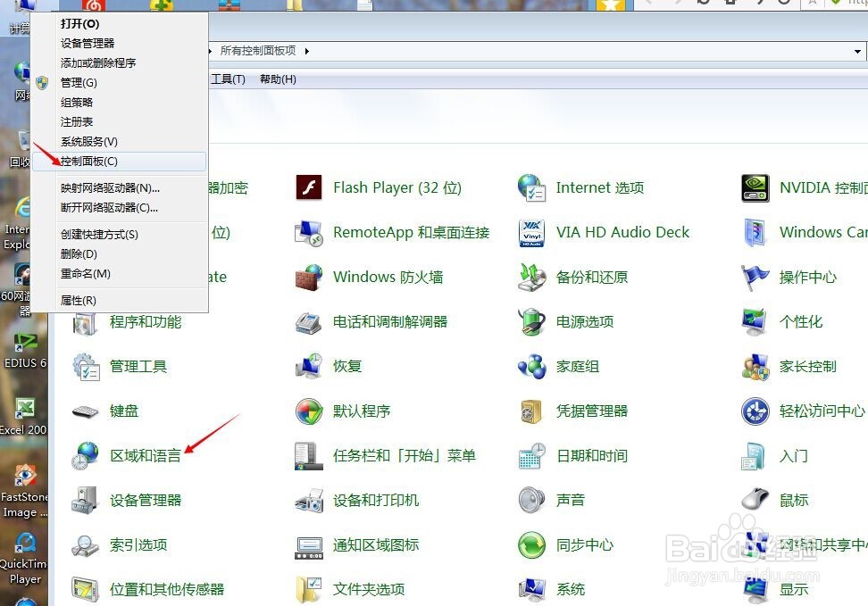Viewport: 868px width, 606px height.
Task: Select EDIUS 6 desktop shortcut
Action: [x=24, y=351]
